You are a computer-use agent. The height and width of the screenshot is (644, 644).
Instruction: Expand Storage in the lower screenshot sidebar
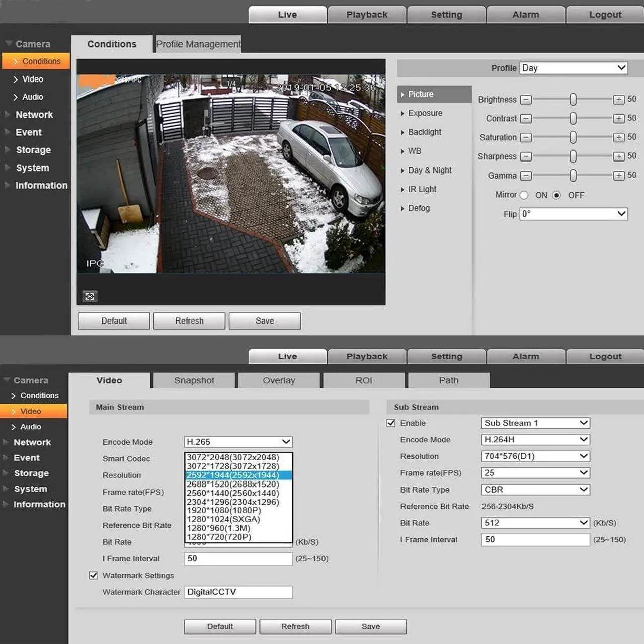pos(31,473)
